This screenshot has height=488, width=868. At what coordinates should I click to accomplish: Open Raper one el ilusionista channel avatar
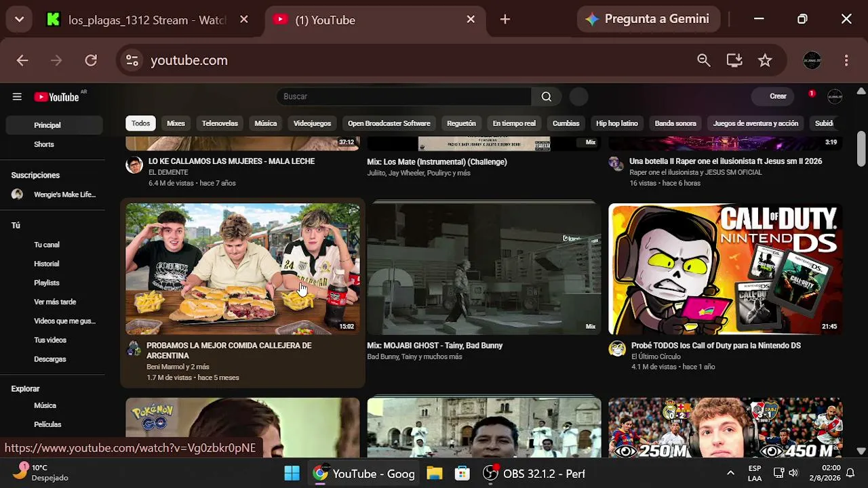coord(616,164)
